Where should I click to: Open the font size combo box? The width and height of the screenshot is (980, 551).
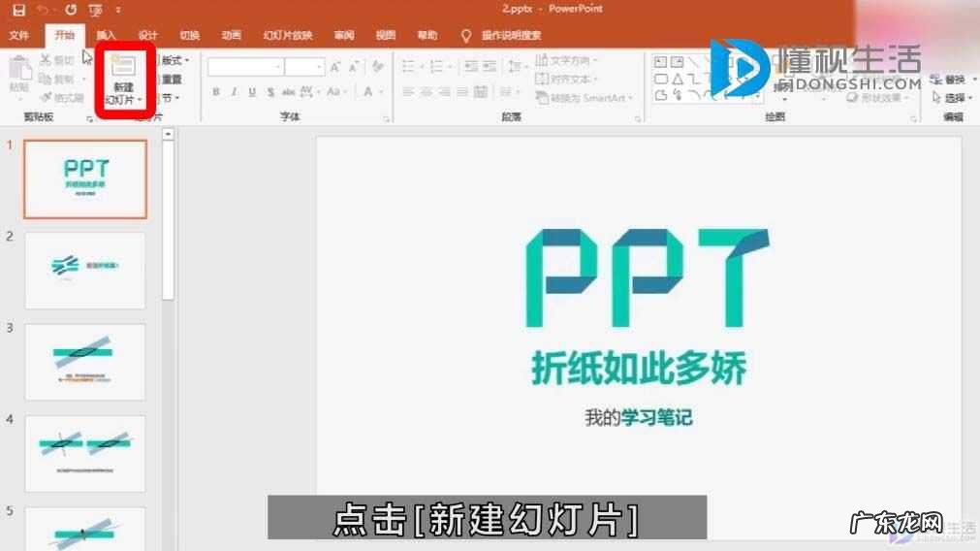coord(304,66)
